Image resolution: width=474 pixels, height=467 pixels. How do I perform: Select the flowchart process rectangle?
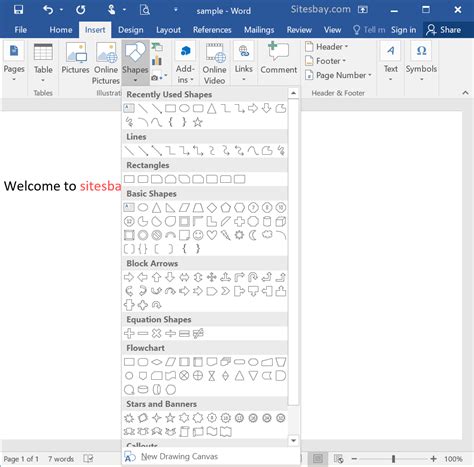129,362
